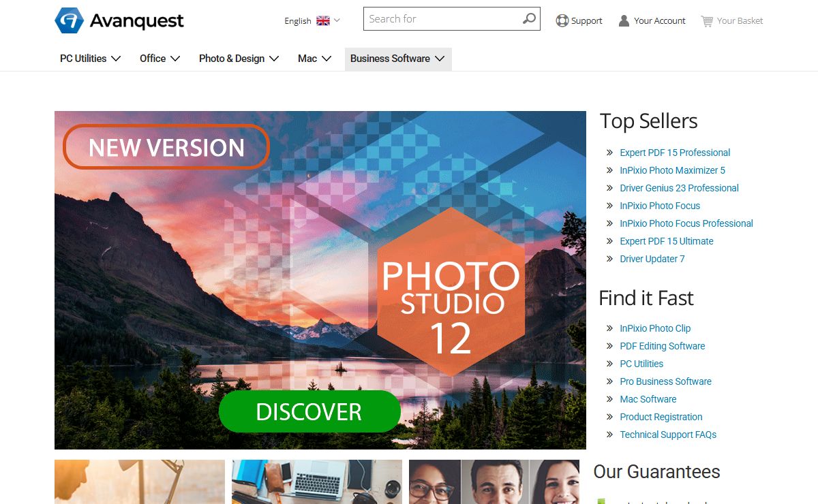Open the Product Registration link
The height and width of the screenshot is (504, 818).
click(661, 417)
